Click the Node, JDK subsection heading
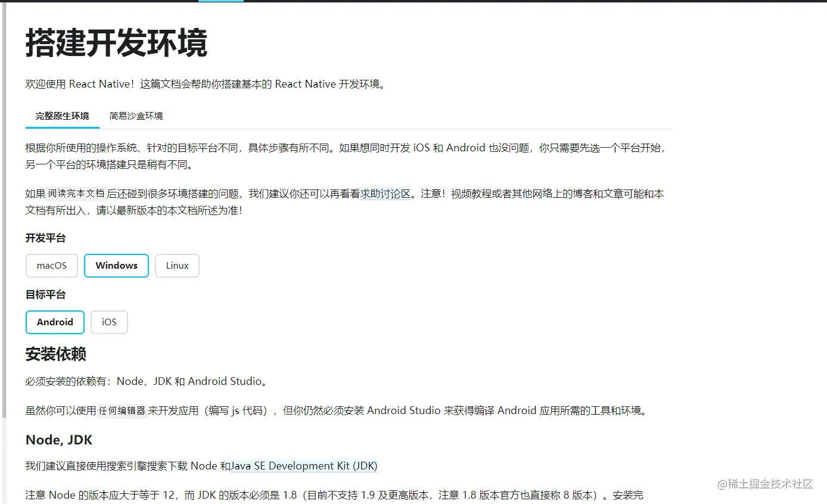This screenshot has width=827, height=504. 59,440
